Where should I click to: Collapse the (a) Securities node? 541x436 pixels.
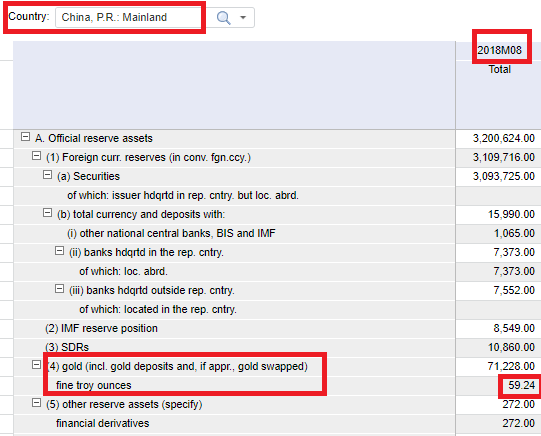(x=47, y=175)
